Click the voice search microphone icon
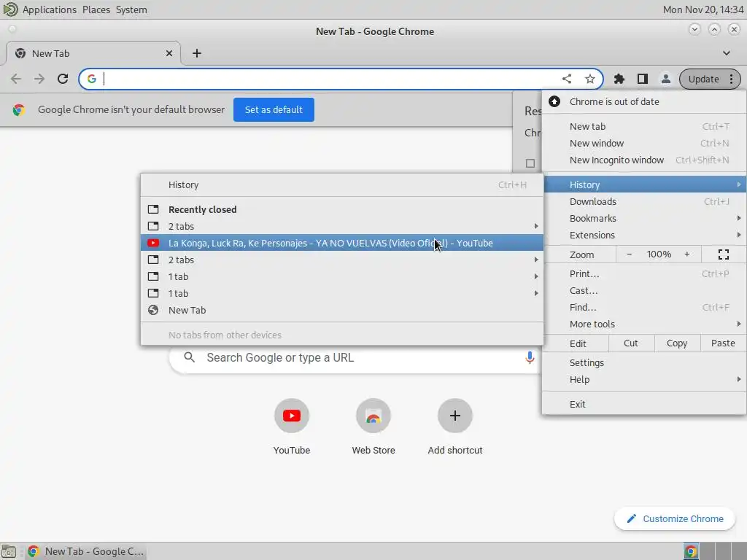Screen dimensions: 747x560 coord(530,357)
